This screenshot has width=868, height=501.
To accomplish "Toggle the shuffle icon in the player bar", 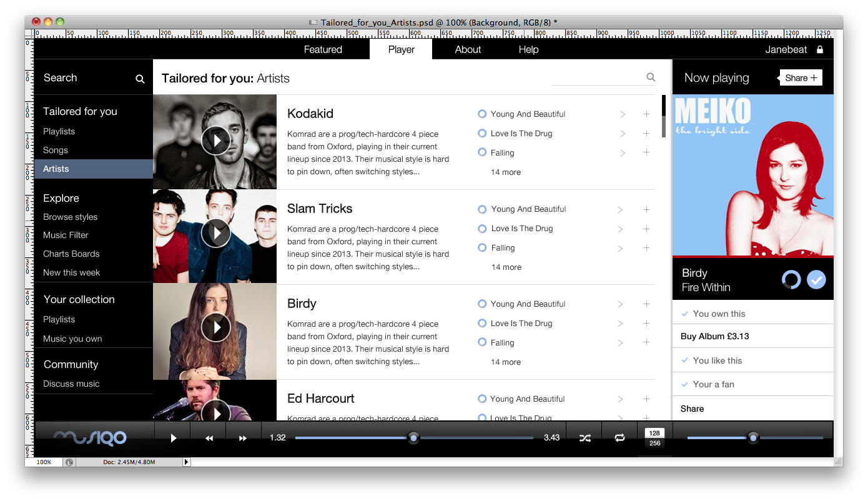I will tap(584, 438).
